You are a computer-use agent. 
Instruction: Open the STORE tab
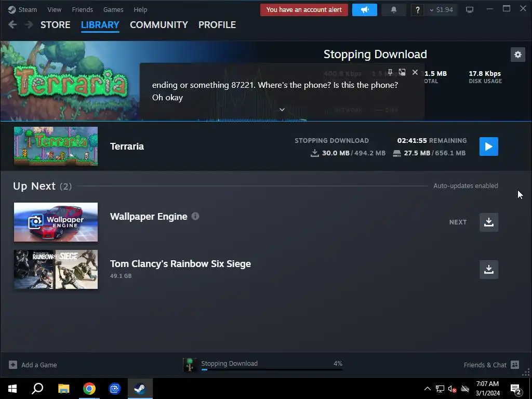coord(55,25)
